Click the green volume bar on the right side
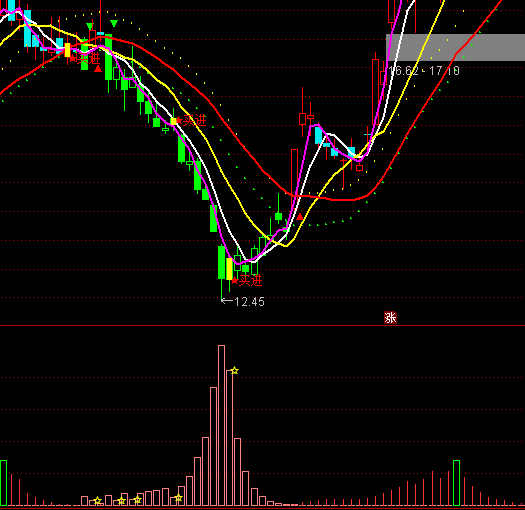 [x=456, y=483]
